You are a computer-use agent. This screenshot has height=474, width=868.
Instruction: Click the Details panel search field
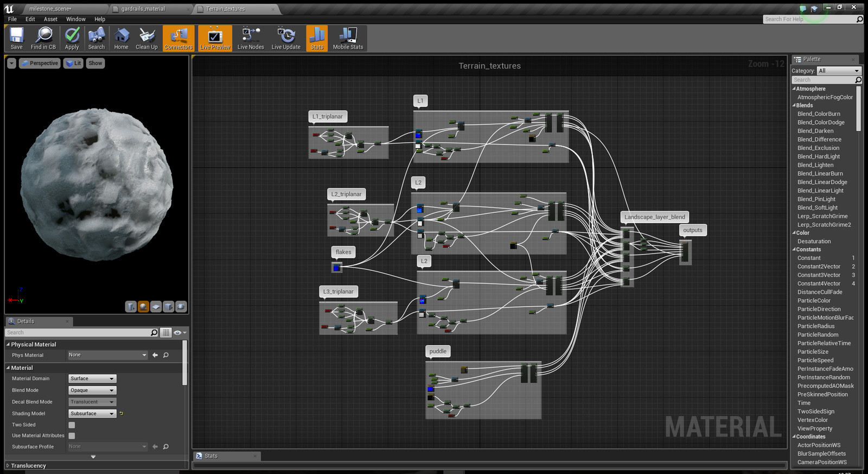click(x=78, y=332)
